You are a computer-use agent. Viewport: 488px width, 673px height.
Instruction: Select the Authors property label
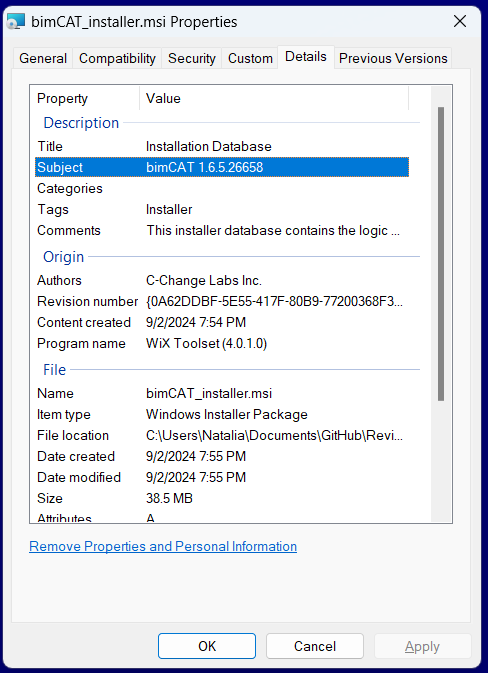(x=59, y=280)
